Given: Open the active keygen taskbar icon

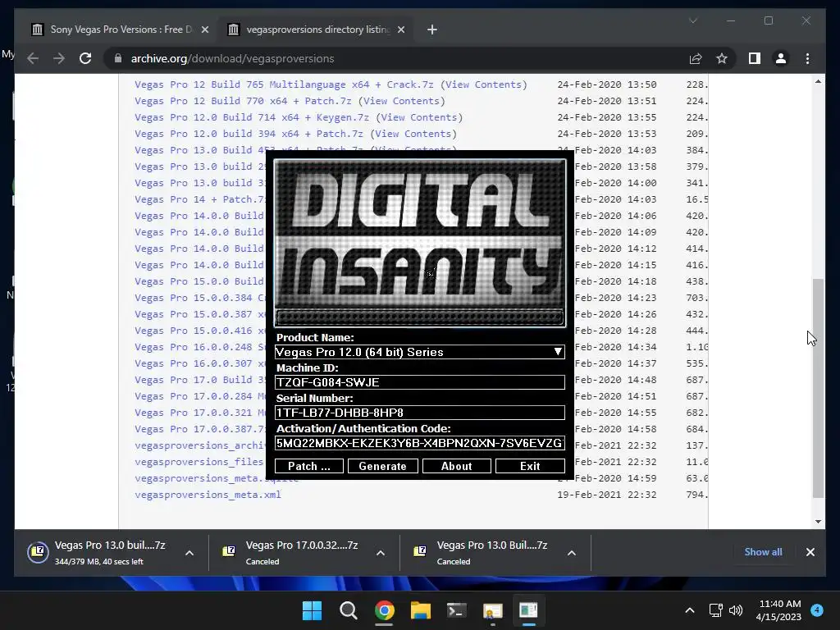Looking at the screenshot, I should (x=528, y=610).
